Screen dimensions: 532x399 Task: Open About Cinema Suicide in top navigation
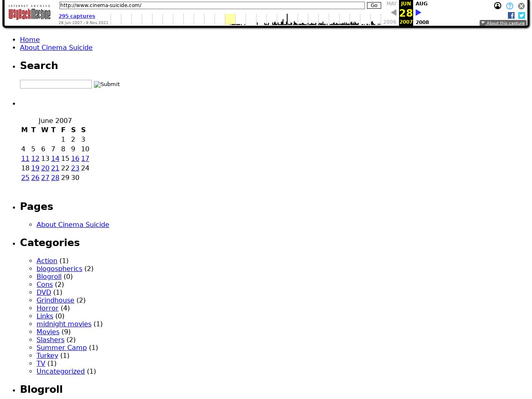[56, 47]
